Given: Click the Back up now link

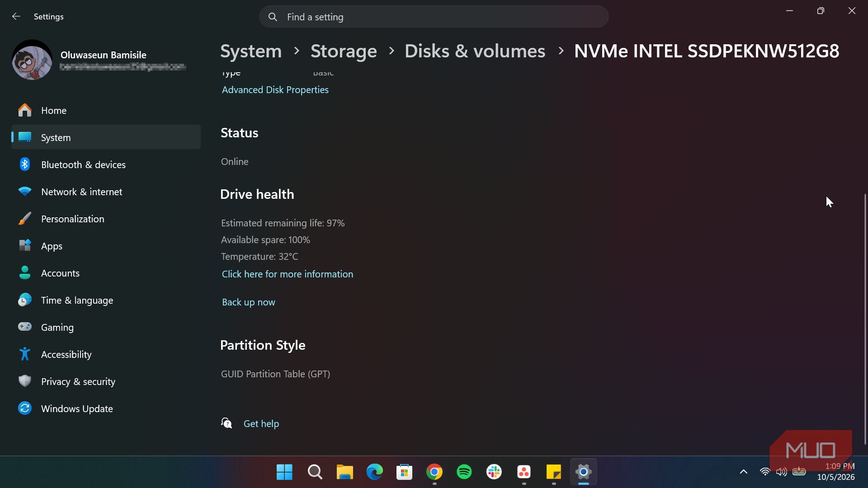Looking at the screenshot, I should (249, 302).
